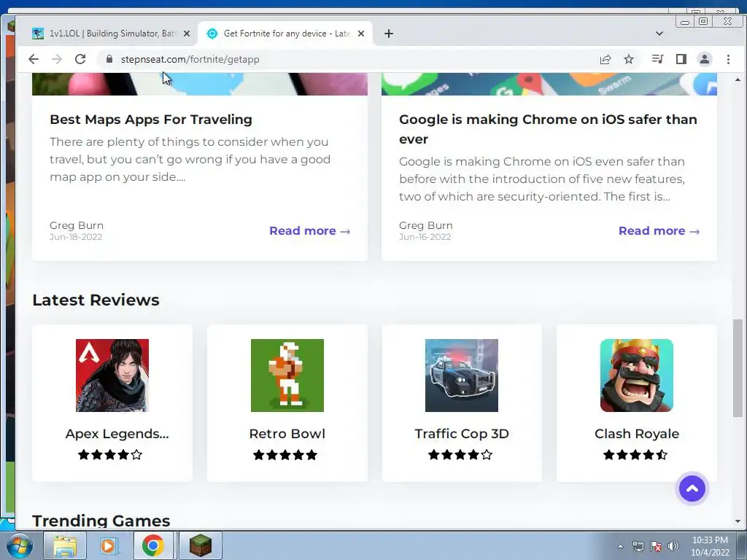Open Chrome media controls icon
747x560 pixels.
pyautogui.click(x=658, y=59)
